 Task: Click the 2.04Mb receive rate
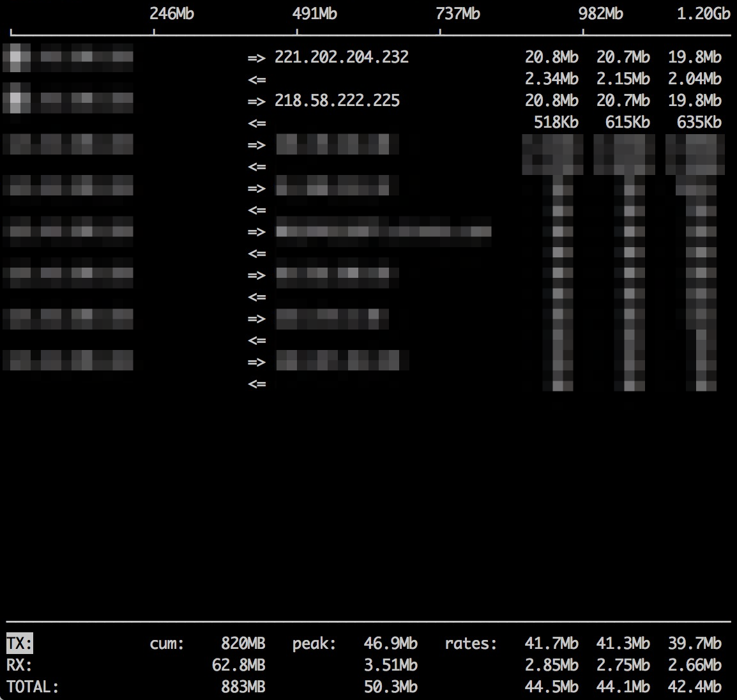pyautogui.click(x=695, y=79)
